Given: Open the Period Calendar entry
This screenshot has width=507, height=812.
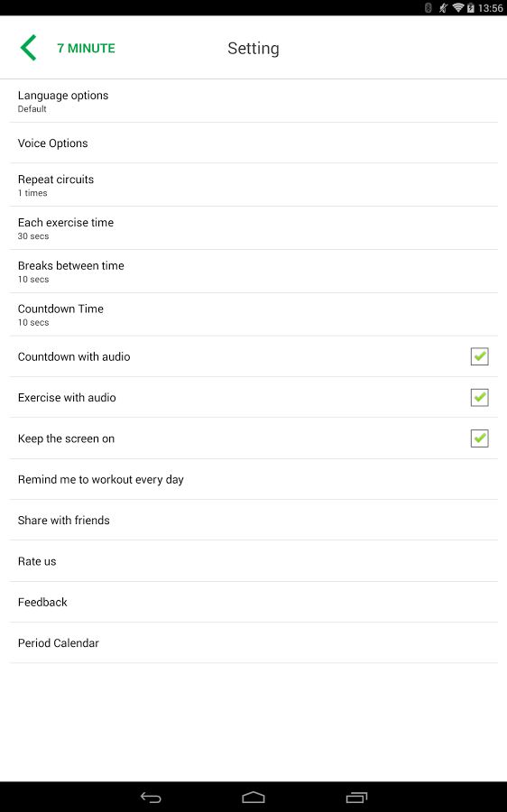Looking at the screenshot, I should (x=253, y=642).
